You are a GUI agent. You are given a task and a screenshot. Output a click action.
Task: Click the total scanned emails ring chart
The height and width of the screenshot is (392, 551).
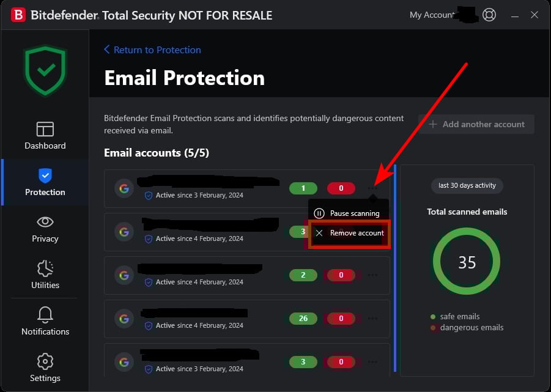click(467, 262)
